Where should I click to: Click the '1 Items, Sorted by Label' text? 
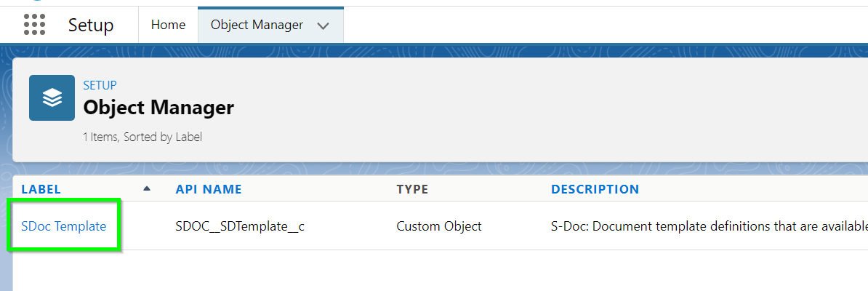[142, 137]
